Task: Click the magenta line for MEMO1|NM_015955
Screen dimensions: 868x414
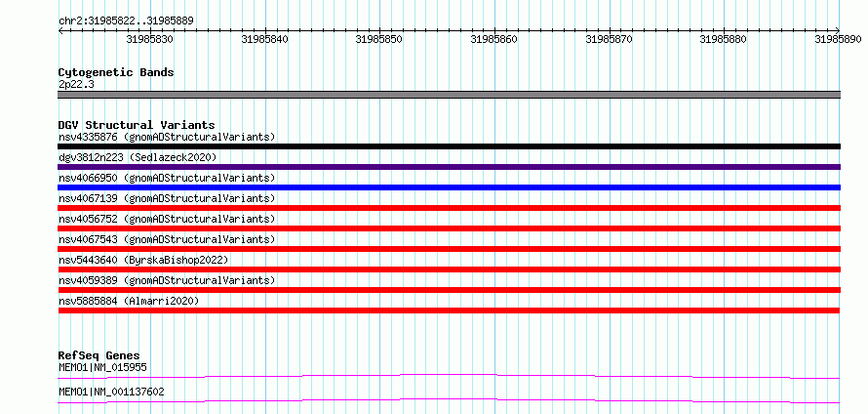Action: [x=450, y=376]
